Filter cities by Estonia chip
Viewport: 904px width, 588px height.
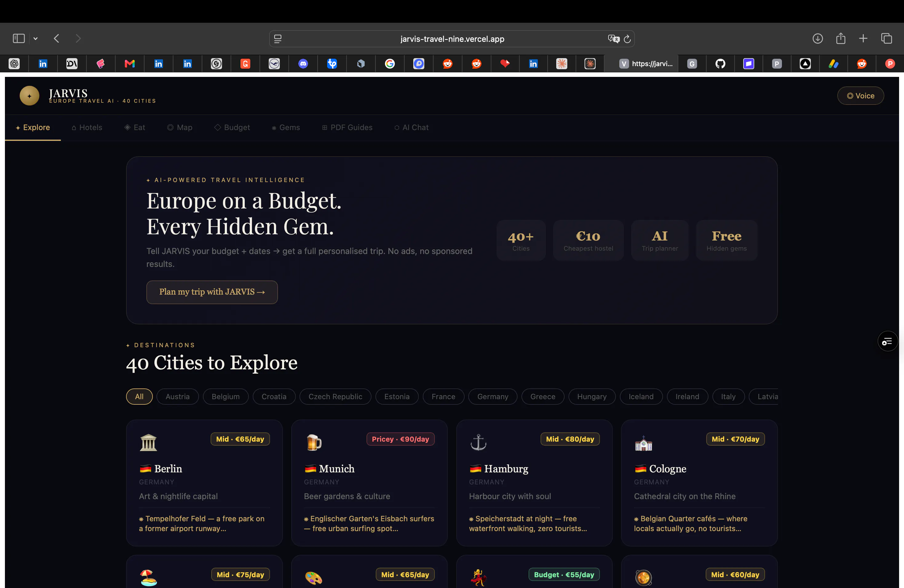point(397,396)
